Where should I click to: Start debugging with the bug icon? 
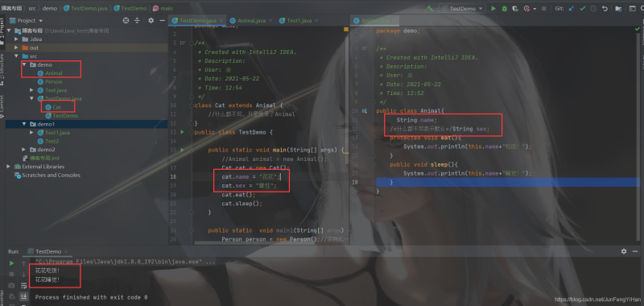505,8
